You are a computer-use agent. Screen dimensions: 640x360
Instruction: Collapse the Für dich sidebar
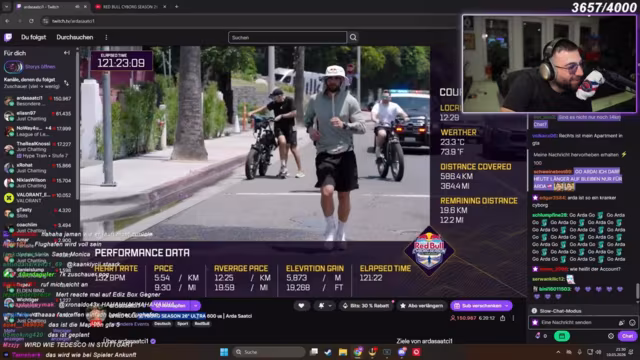coord(67,53)
